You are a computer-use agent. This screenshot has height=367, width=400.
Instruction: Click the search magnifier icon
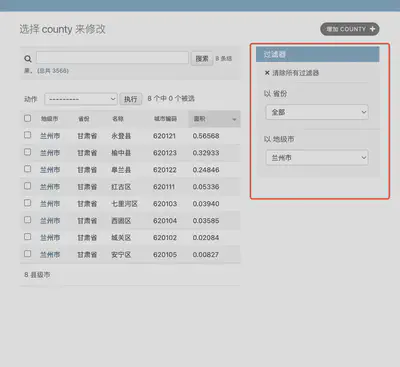pos(28,59)
